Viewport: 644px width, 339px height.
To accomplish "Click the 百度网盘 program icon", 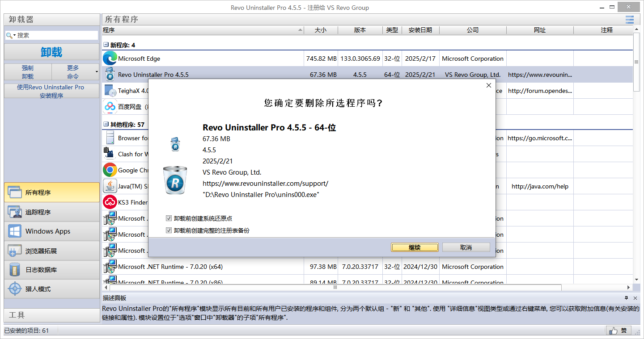I will [110, 107].
